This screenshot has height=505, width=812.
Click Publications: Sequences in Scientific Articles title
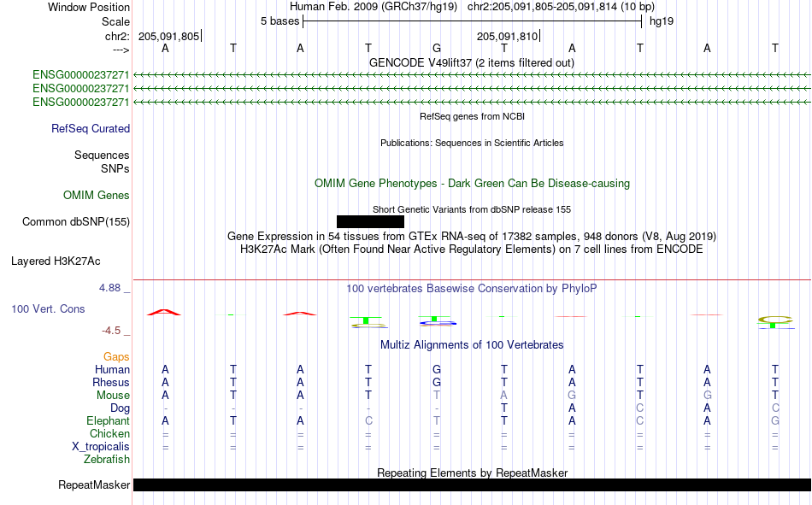pos(472,143)
